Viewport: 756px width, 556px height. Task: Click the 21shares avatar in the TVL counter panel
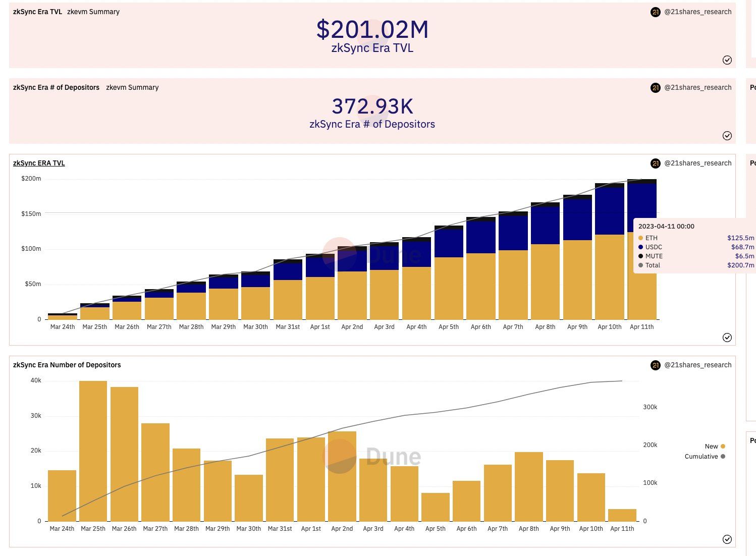coord(656,12)
